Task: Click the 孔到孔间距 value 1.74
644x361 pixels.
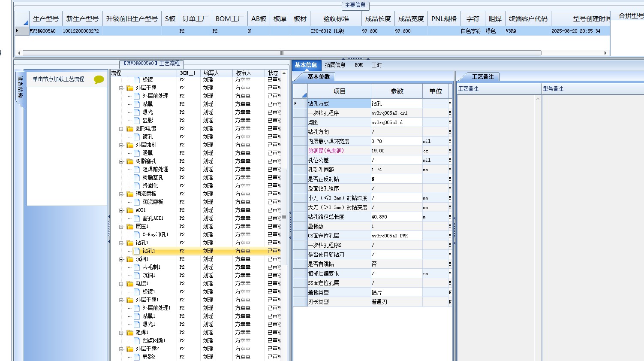Action: [x=397, y=170]
